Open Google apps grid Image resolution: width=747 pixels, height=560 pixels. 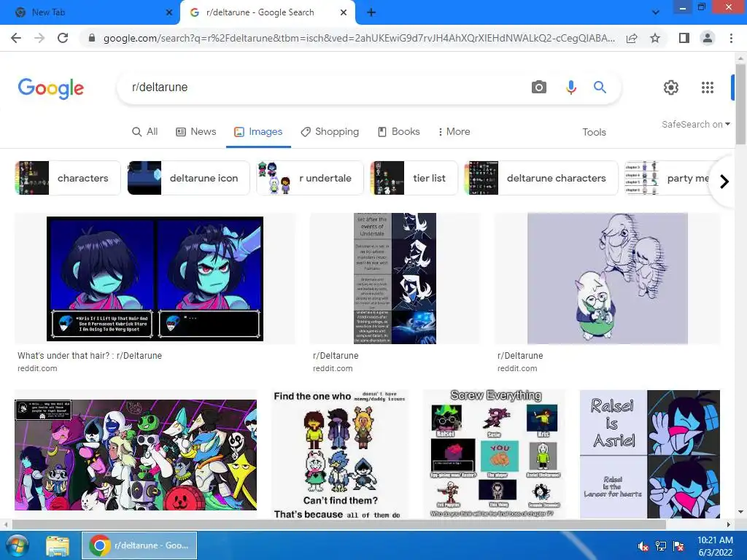click(708, 87)
